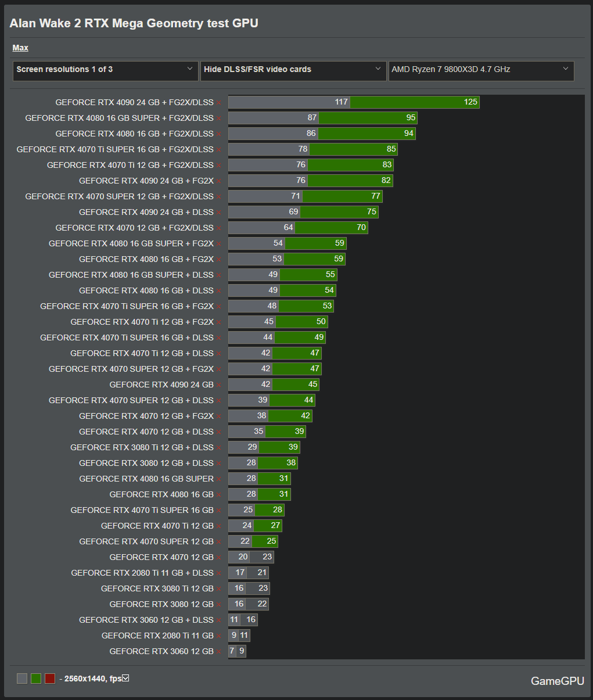Remove RTX 4070 Ti 12 GB + FG2X/DLSS entry
Viewport: 593px width, 700px height.
coord(219,166)
